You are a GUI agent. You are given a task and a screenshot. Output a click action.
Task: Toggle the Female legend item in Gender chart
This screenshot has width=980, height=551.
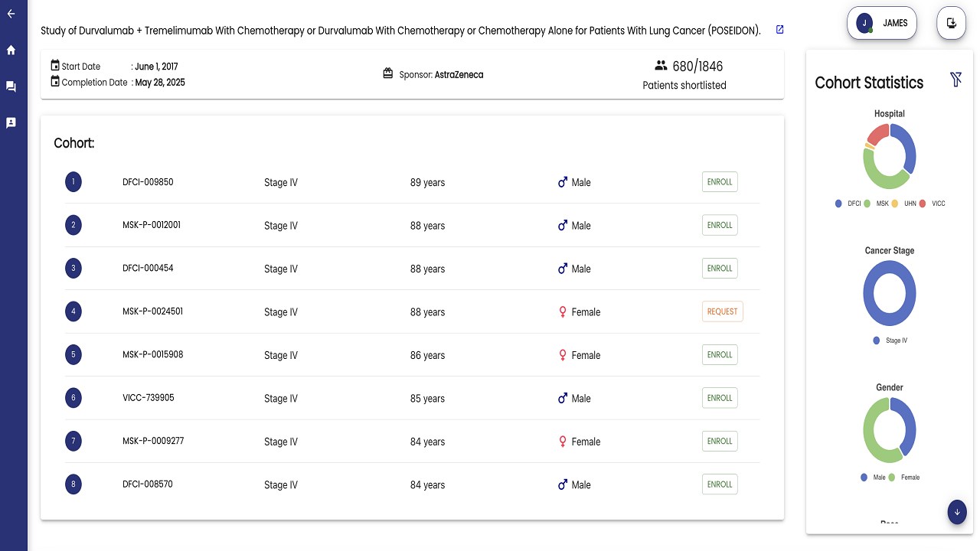point(904,478)
